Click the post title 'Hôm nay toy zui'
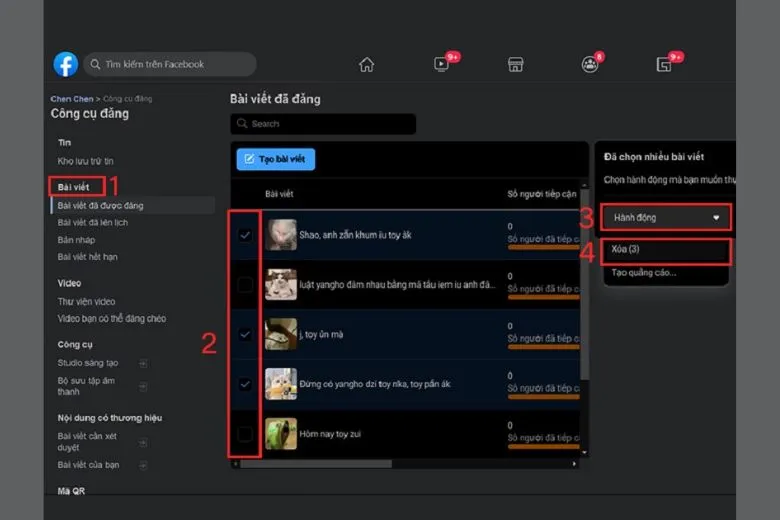The height and width of the screenshot is (520, 780). [330, 434]
